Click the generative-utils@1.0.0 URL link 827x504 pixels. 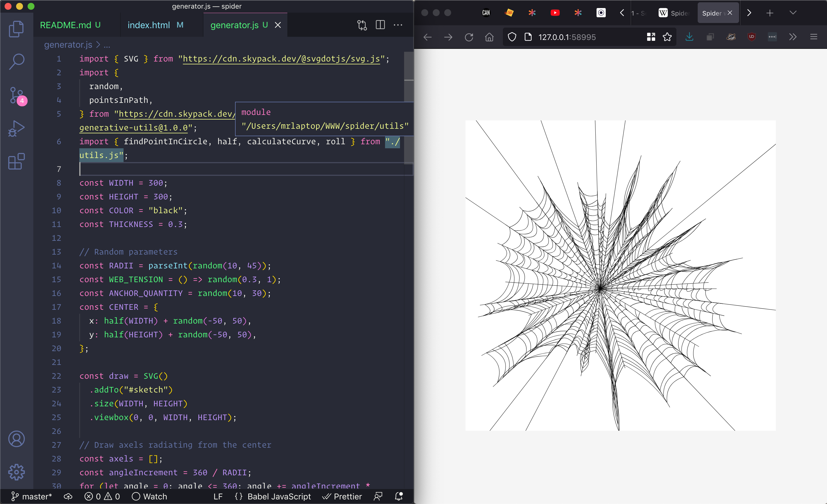[134, 128]
